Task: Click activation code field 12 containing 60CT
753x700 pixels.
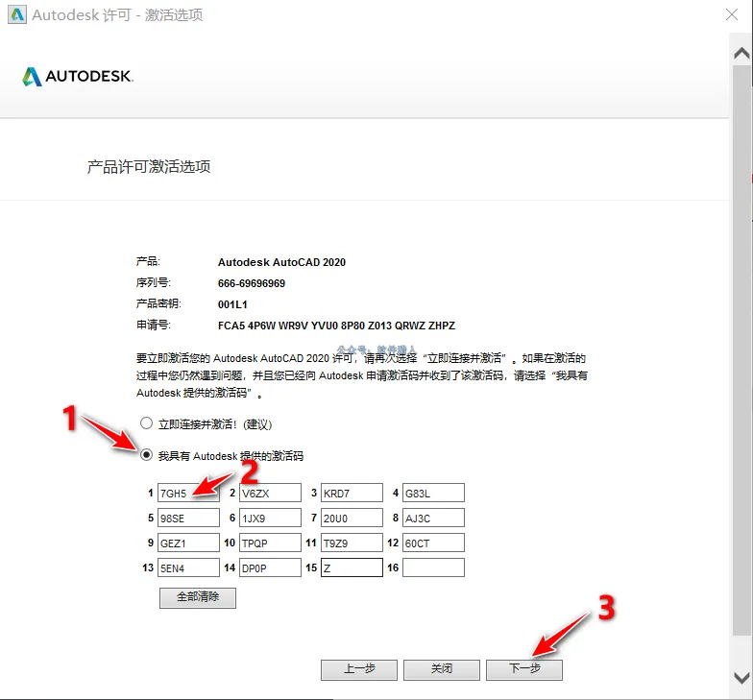Action: [x=434, y=543]
